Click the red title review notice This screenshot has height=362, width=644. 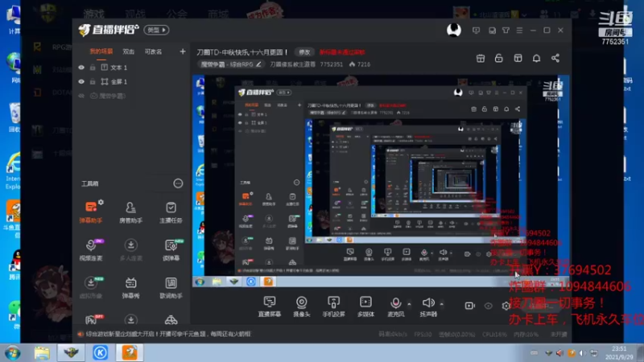[x=342, y=52]
